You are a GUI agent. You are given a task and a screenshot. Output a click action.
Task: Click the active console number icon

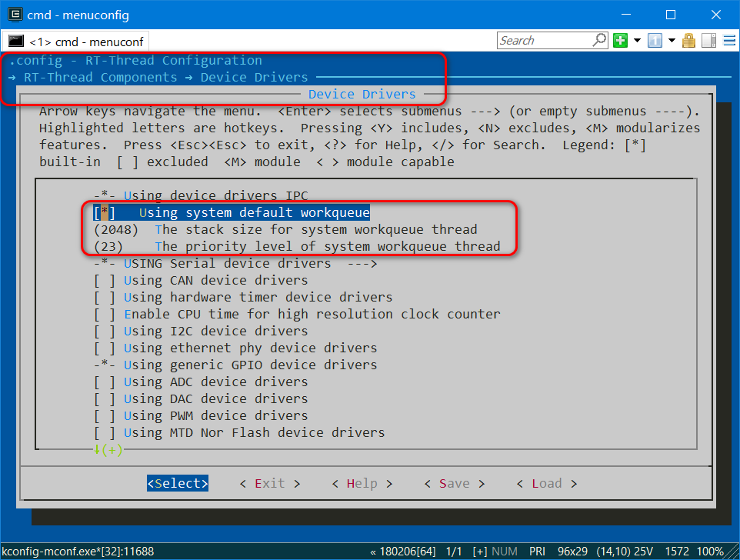point(655,41)
